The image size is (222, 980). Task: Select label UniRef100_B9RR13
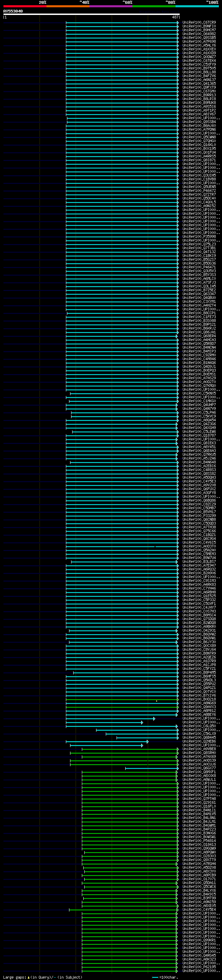click(x=199, y=95)
